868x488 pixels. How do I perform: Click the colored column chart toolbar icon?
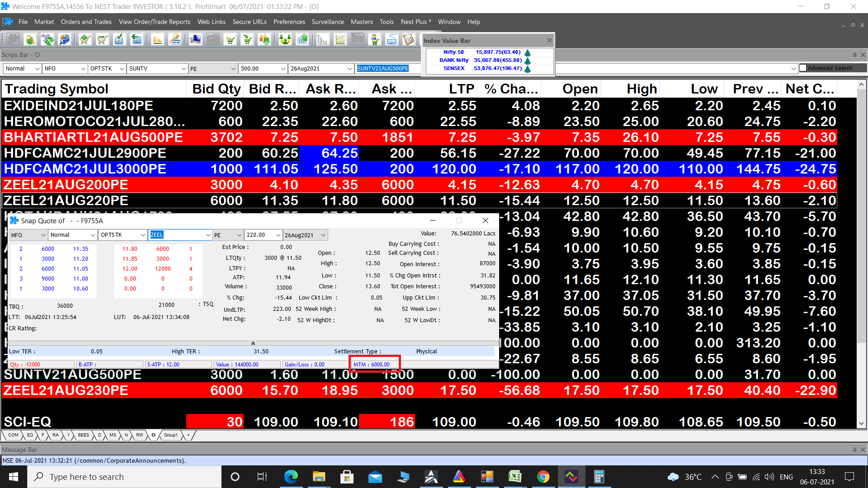(323, 40)
